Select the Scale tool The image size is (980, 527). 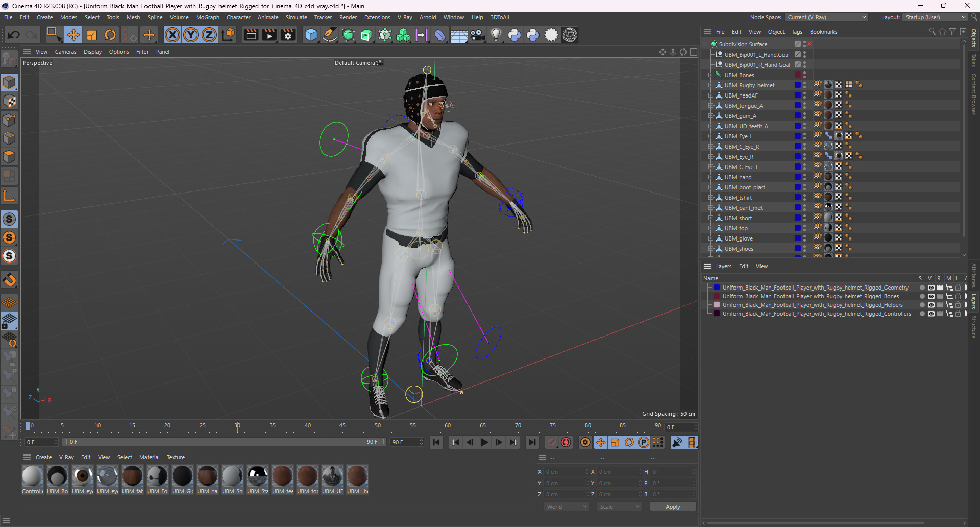pos(92,35)
